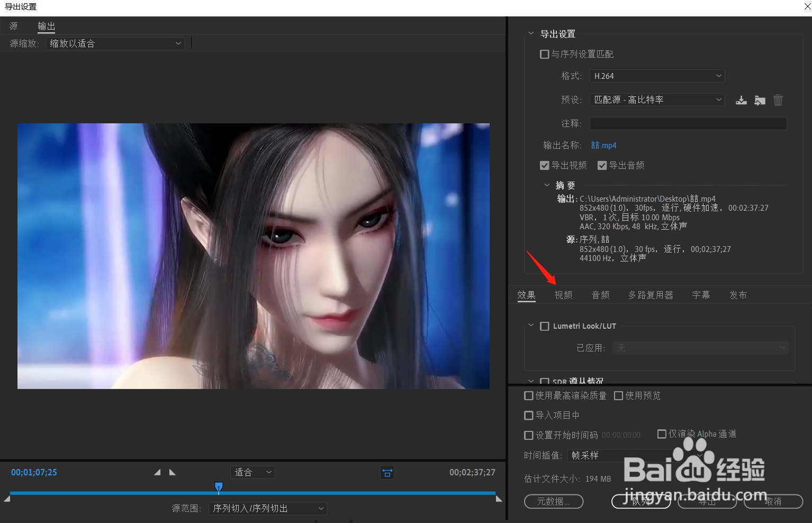Open the Multiplexer tab

tap(651, 295)
